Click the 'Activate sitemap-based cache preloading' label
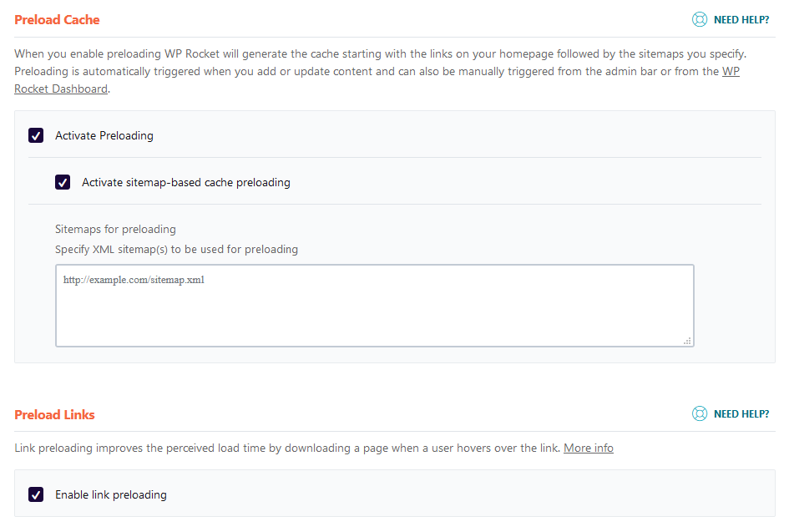 [x=185, y=182]
